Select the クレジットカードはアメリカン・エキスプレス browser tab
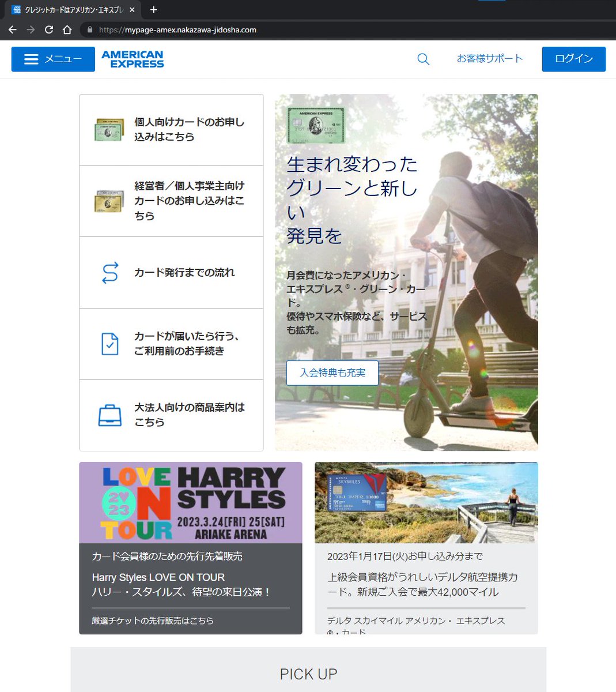The image size is (616, 692). coord(71,10)
